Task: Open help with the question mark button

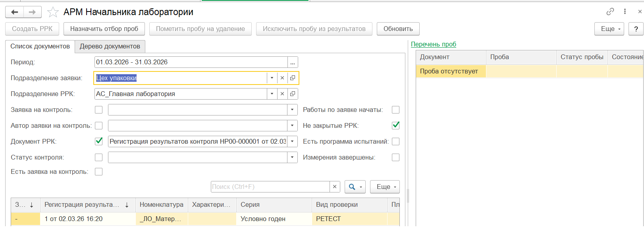Action: [x=636, y=29]
